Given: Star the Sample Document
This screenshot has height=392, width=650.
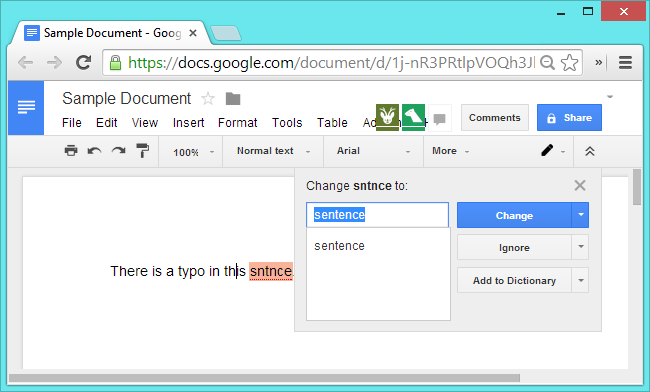Looking at the screenshot, I should [x=208, y=99].
